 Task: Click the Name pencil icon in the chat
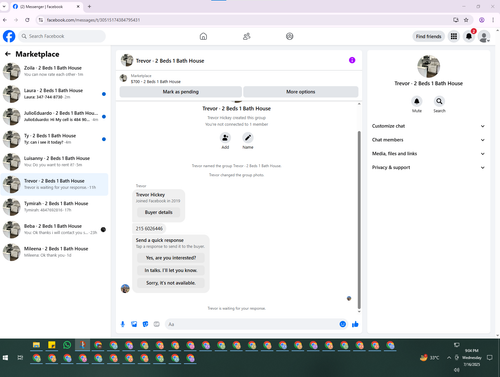(x=248, y=137)
